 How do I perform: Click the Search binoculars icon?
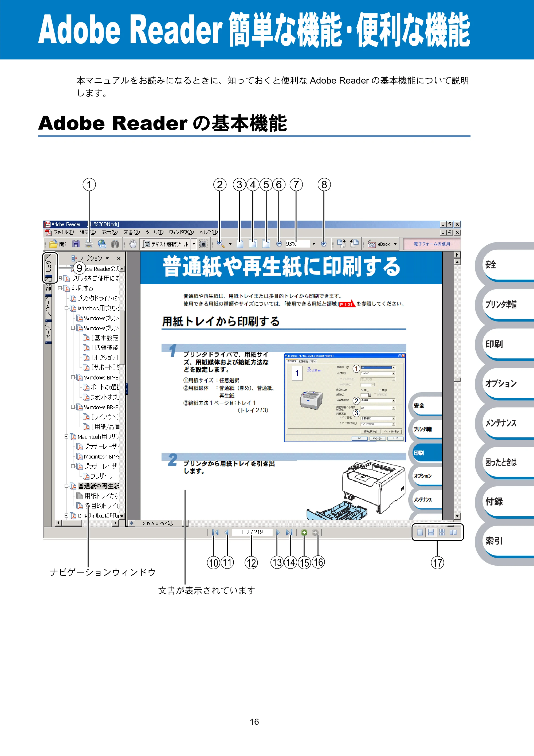(115, 244)
